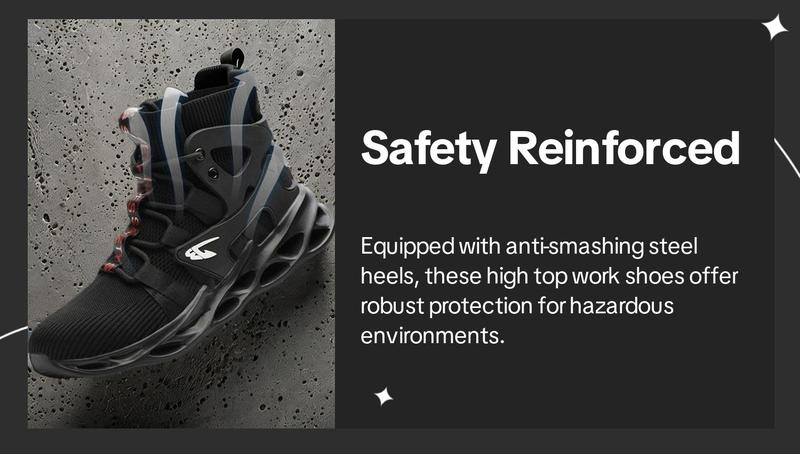
Task: Click the phrase "anti-smashing steel" in the description
Action: click(x=601, y=247)
